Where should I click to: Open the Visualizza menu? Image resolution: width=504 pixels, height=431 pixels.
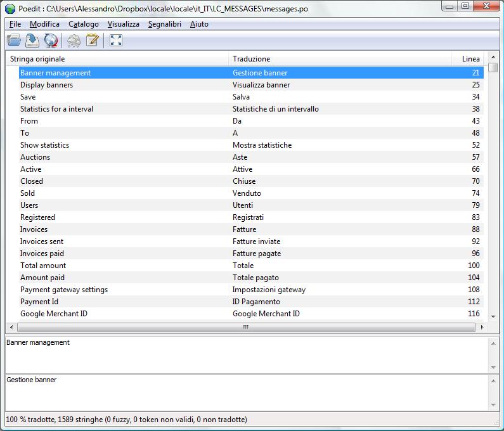click(x=124, y=24)
